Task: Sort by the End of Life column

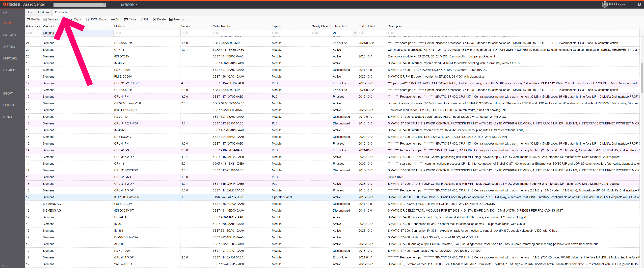Action: click(x=367, y=26)
